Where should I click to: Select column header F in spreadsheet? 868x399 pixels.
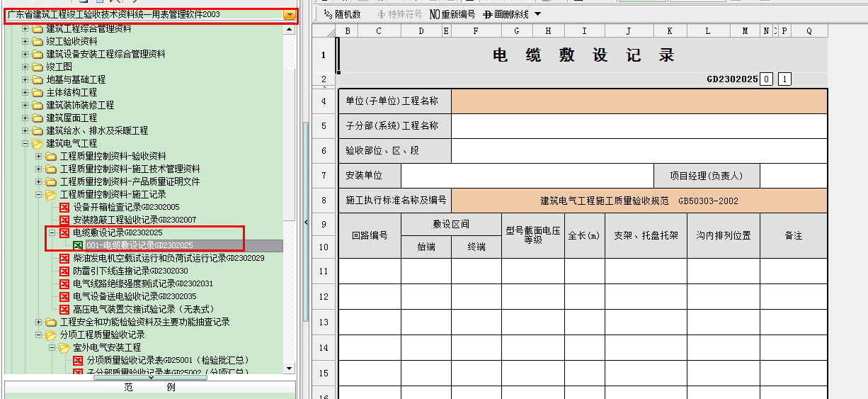coord(476,31)
